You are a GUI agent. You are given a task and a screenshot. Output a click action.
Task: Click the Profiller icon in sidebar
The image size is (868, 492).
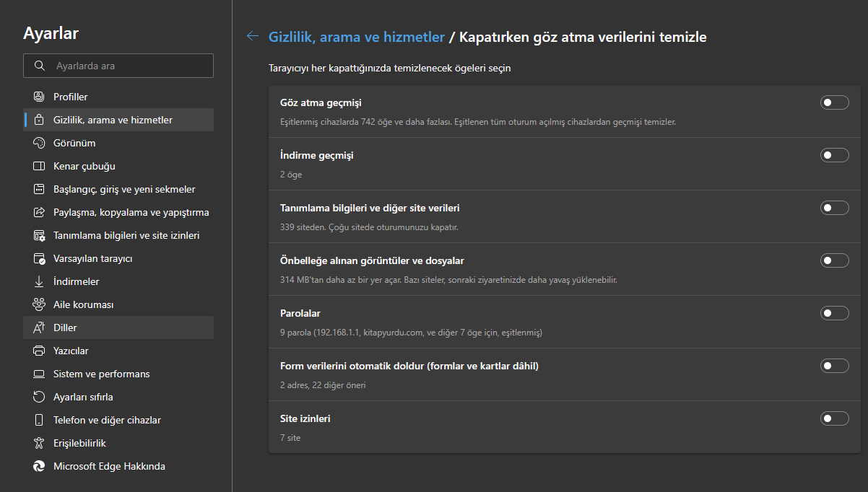click(39, 97)
